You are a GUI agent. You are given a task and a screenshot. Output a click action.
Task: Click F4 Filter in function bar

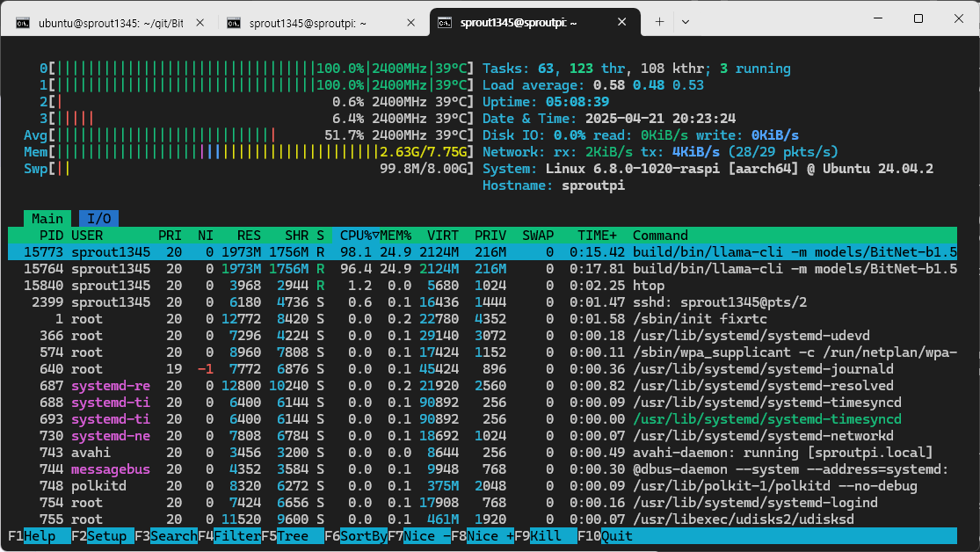tap(229, 536)
